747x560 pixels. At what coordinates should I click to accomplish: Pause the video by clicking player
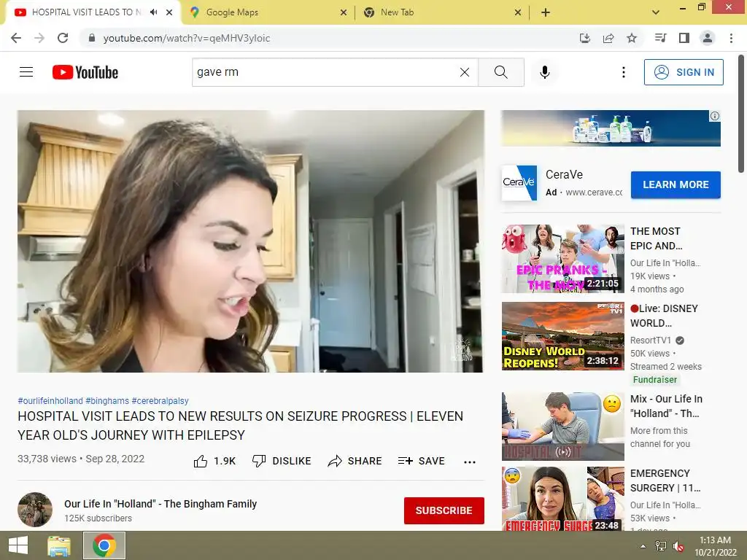pyautogui.click(x=251, y=241)
